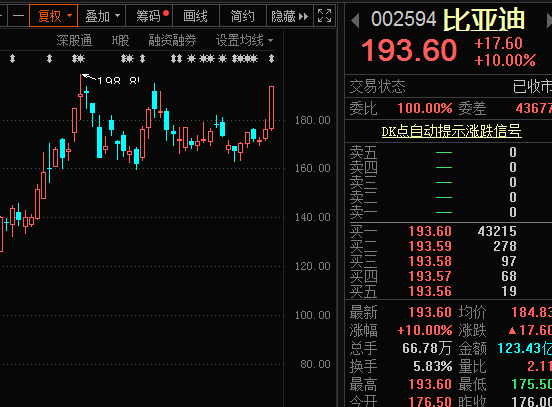The height and width of the screenshot is (407, 552).
Task: Click the 量比 value 2.11
Action: tap(539, 367)
